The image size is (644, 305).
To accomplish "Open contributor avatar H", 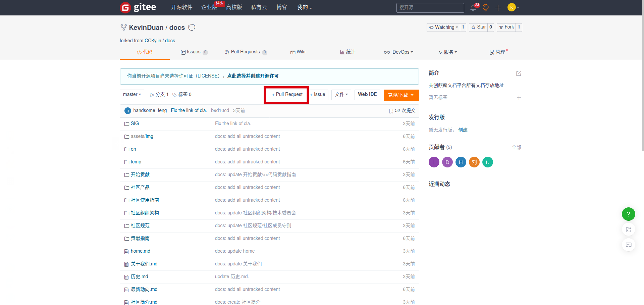I will pyautogui.click(x=461, y=162).
